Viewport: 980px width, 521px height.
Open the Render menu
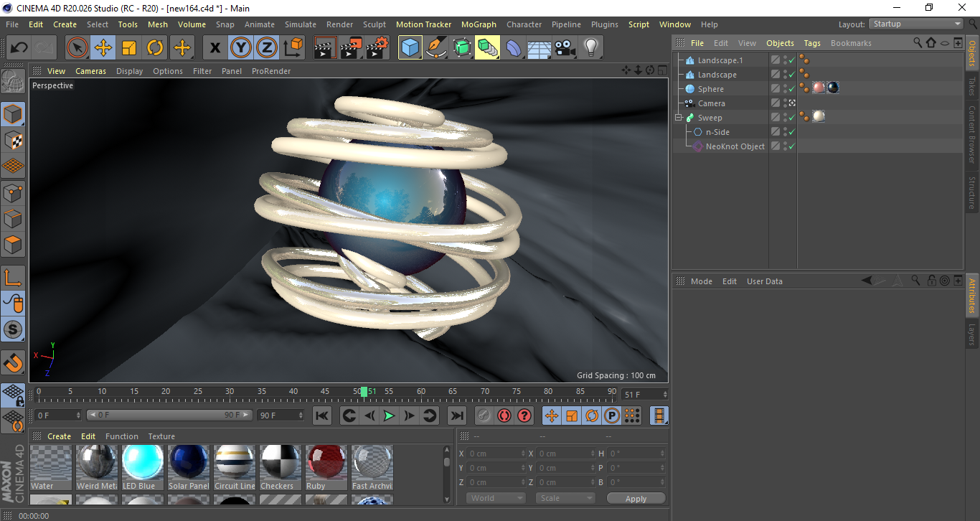[x=339, y=24]
